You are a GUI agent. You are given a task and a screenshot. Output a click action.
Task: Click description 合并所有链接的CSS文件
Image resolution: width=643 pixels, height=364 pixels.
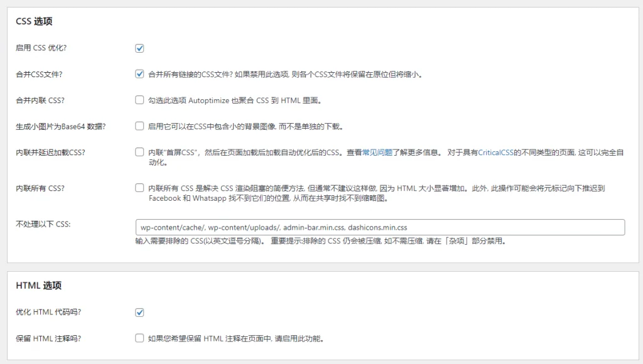(x=286, y=74)
